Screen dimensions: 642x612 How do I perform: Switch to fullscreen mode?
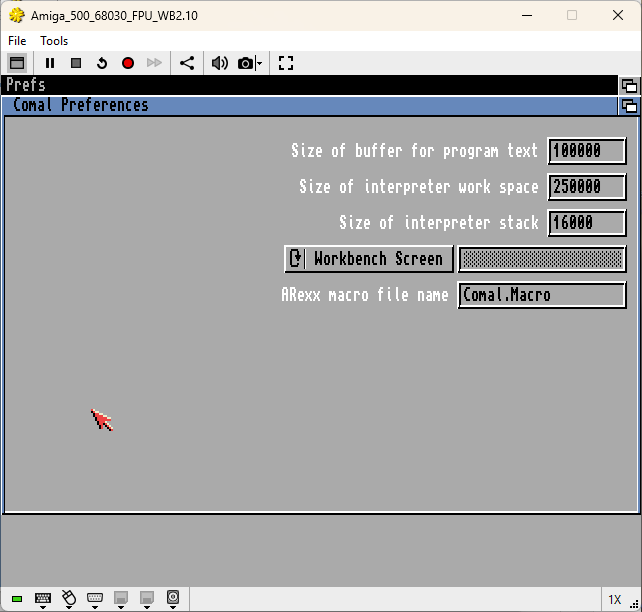286,63
